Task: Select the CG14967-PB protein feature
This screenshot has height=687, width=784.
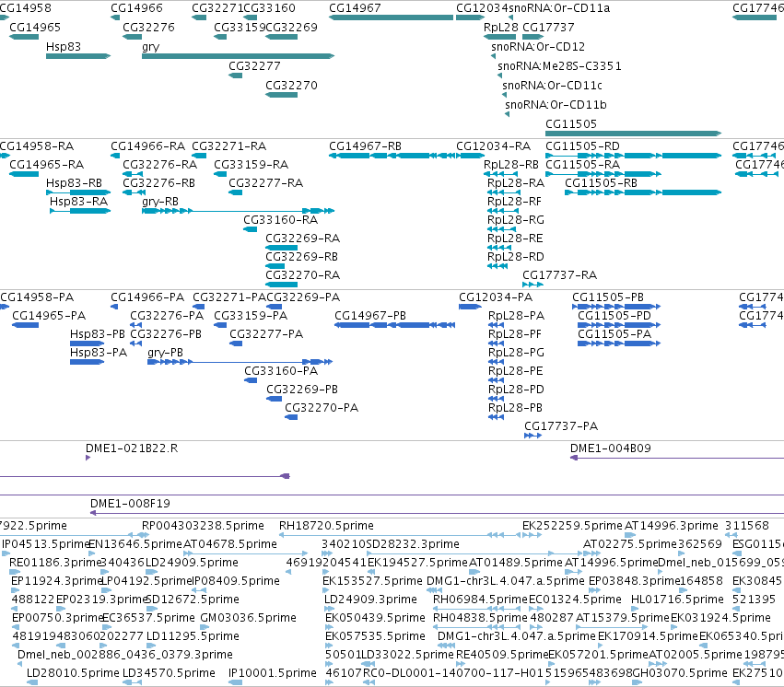Action: 394,325
